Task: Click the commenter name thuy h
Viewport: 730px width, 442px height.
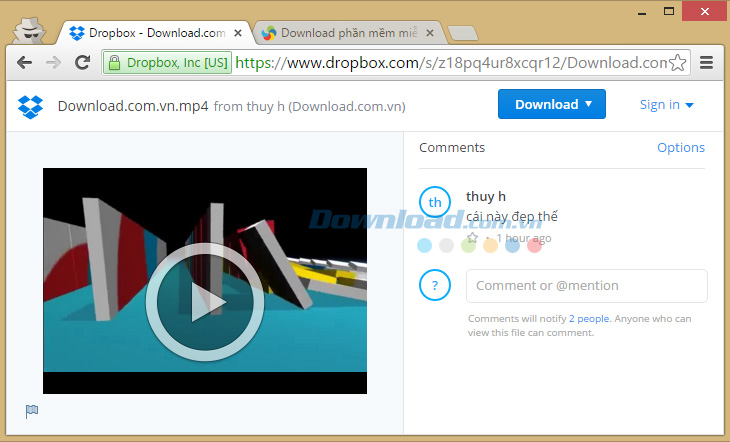Action: point(486,197)
